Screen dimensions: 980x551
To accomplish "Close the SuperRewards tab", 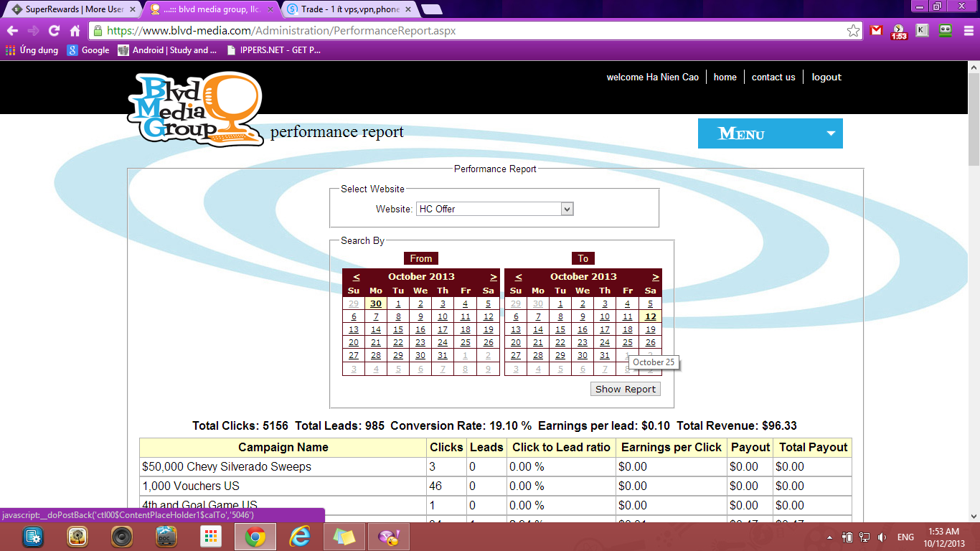I will [132, 9].
